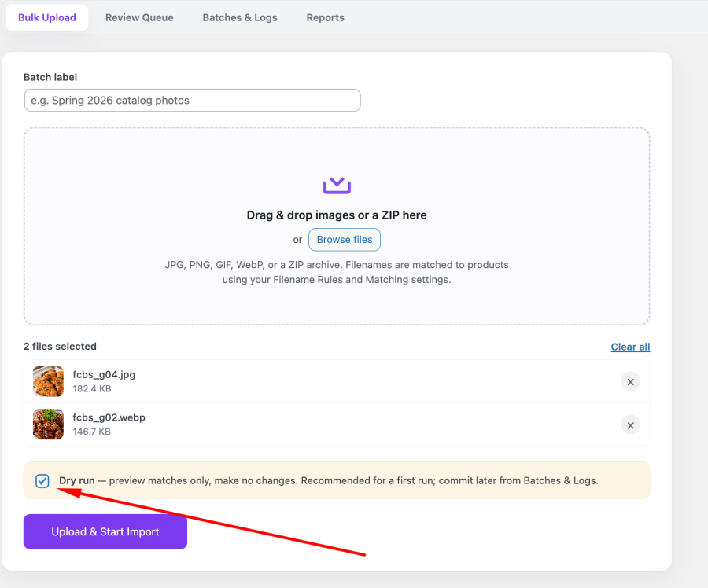This screenshot has width=708, height=588.
Task: Click the Browse files button
Action: pos(345,240)
